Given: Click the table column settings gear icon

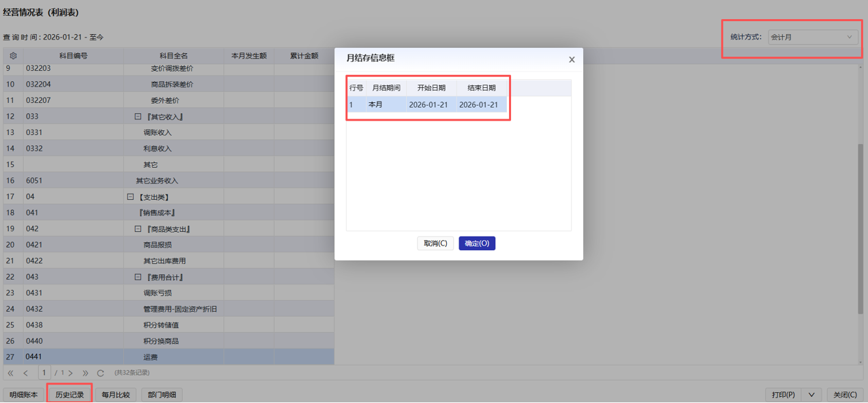Looking at the screenshot, I should (13, 56).
